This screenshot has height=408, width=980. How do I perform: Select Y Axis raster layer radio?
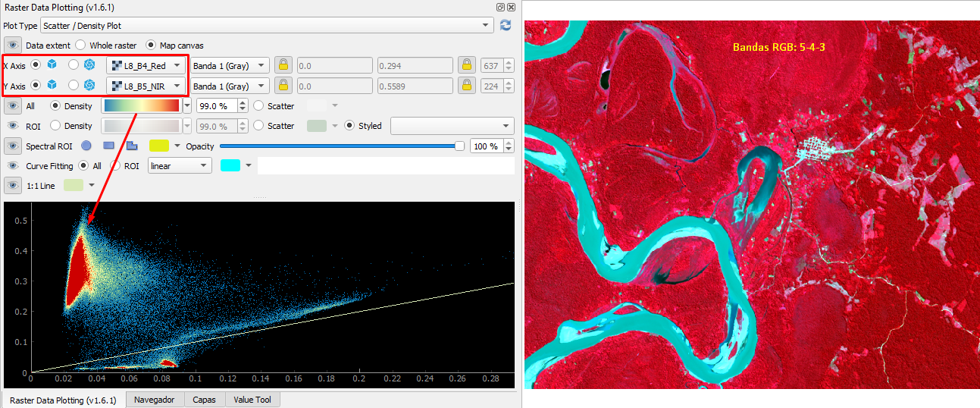36,86
